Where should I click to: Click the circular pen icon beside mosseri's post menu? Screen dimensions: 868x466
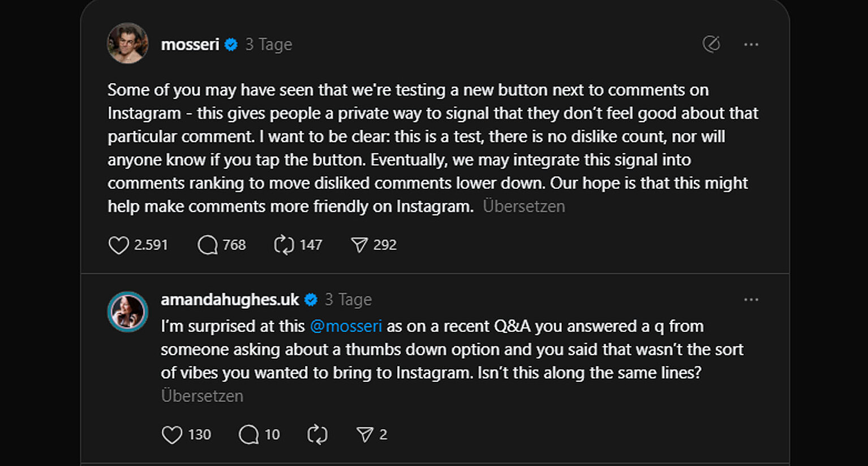click(x=711, y=44)
